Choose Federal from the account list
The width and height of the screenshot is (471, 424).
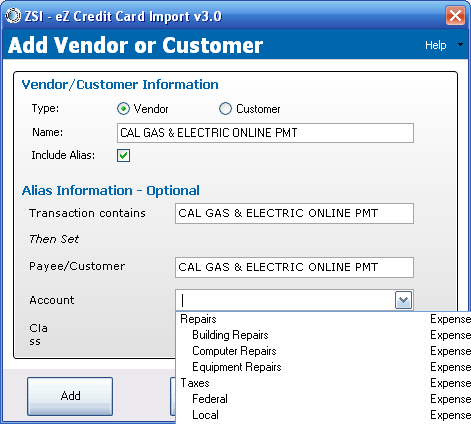click(x=323, y=399)
